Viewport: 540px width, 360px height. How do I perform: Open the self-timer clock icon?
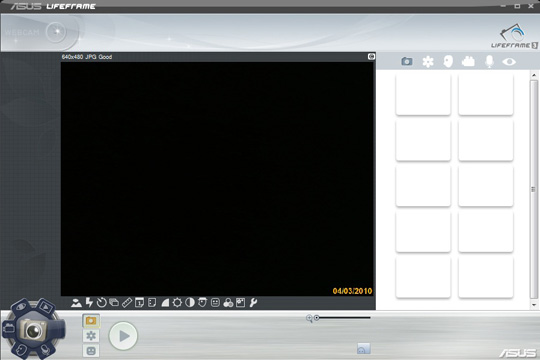[x=102, y=302]
